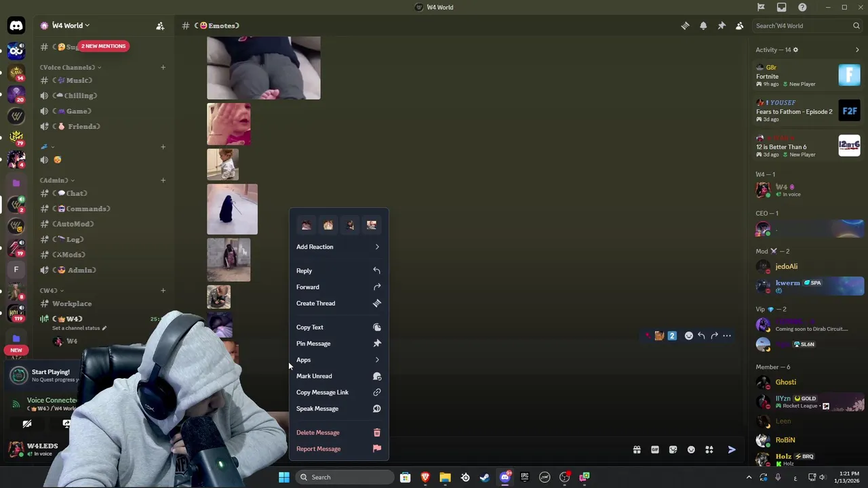Collapse the Voice Channels category

click(x=71, y=67)
